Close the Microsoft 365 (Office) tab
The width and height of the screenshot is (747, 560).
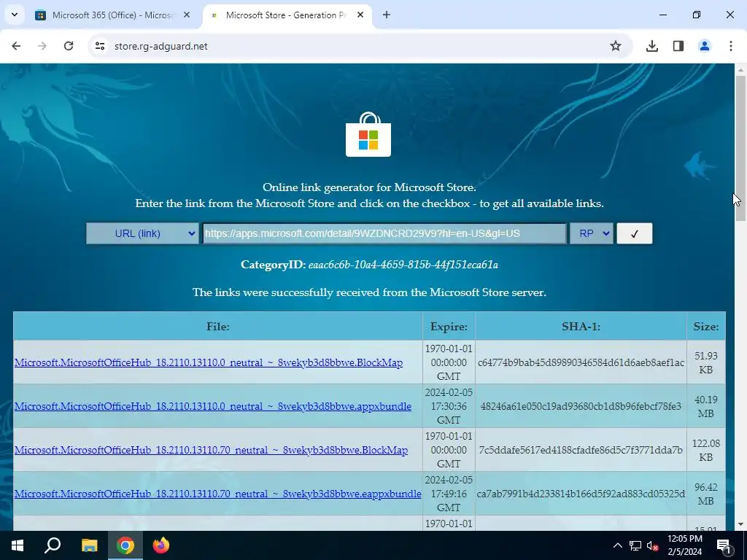coord(187,15)
